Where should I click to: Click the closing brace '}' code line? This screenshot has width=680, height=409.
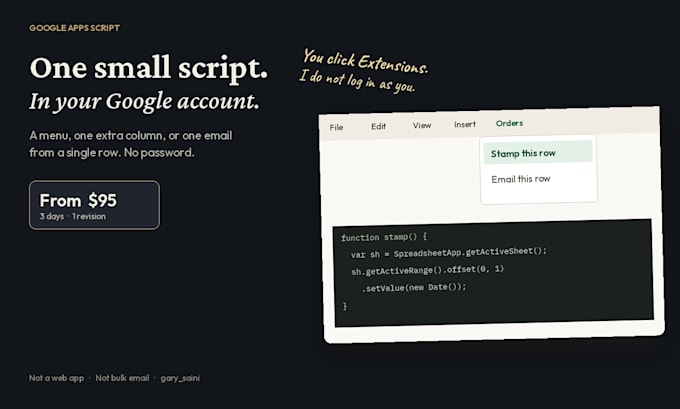pyautogui.click(x=345, y=306)
